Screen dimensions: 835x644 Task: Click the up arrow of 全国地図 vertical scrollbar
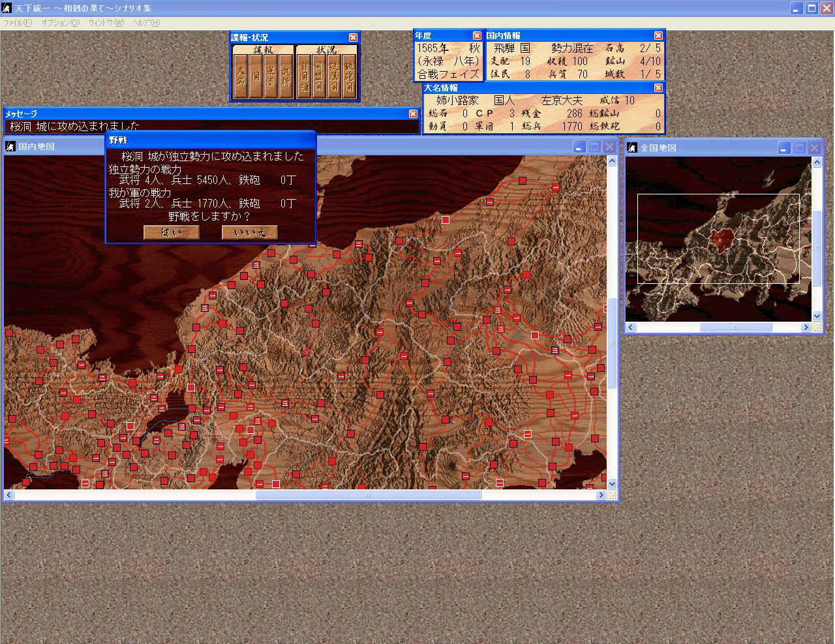click(x=817, y=162)
